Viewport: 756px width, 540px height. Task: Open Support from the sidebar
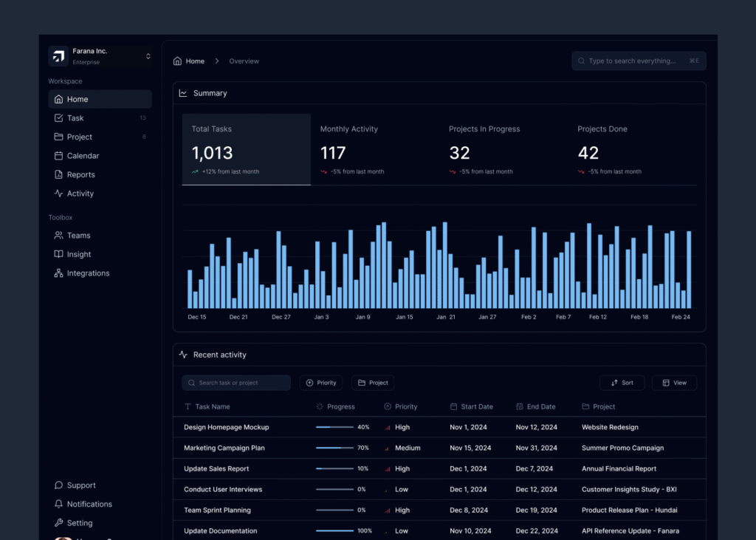[x=81, y=485]
